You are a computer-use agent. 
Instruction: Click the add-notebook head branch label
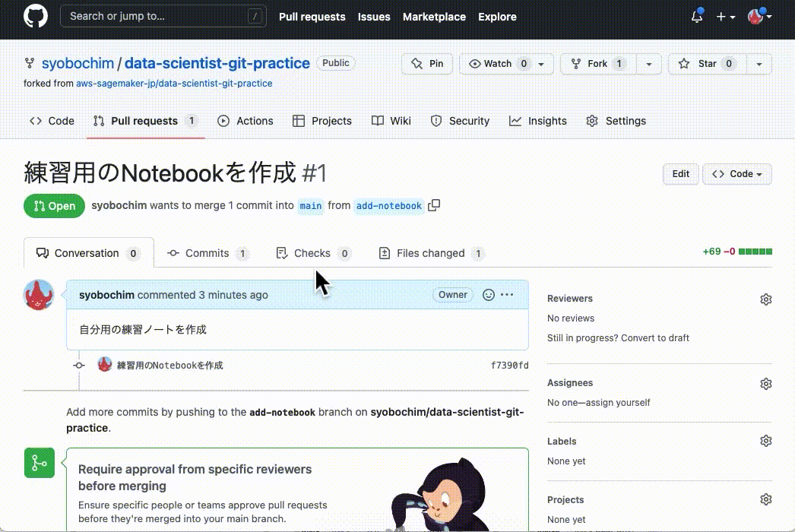[389, 206]
